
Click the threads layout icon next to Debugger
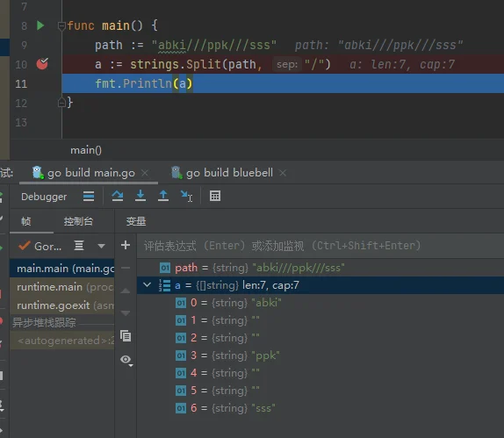89,196
